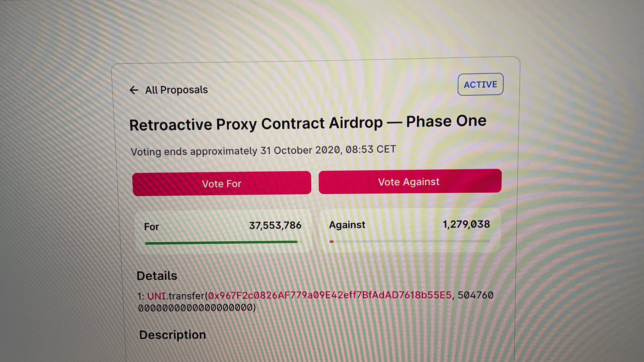Screen dimensions: 644x362
Task: Click the For label in vote card
Action: pos(151,227)
